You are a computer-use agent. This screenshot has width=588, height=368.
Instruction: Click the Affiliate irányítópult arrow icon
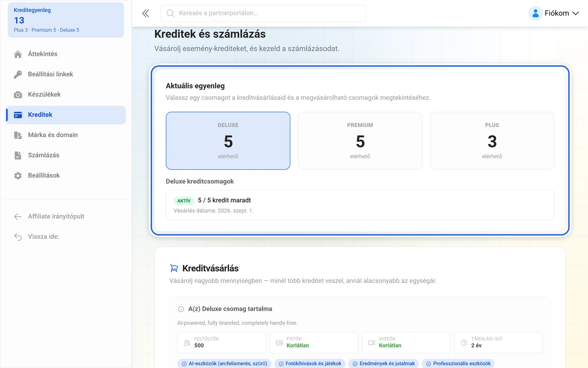[x=18, y=216]
